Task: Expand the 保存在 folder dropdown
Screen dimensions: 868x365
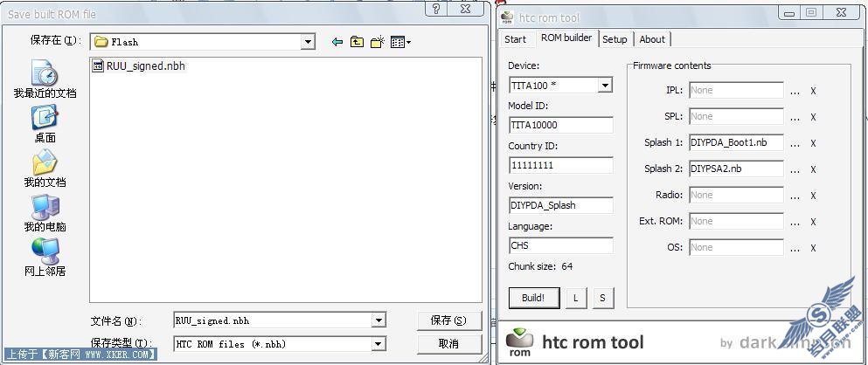Action: [x=308, y=42]
